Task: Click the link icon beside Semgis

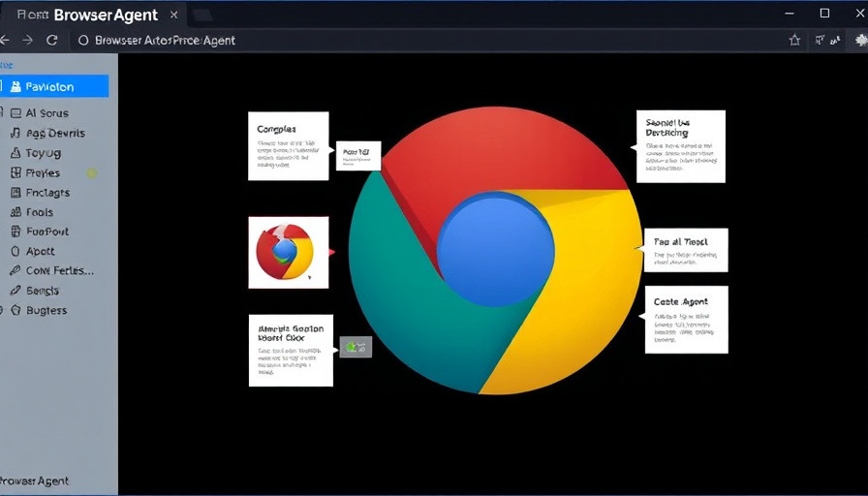Action: click(x=15, y=291)
